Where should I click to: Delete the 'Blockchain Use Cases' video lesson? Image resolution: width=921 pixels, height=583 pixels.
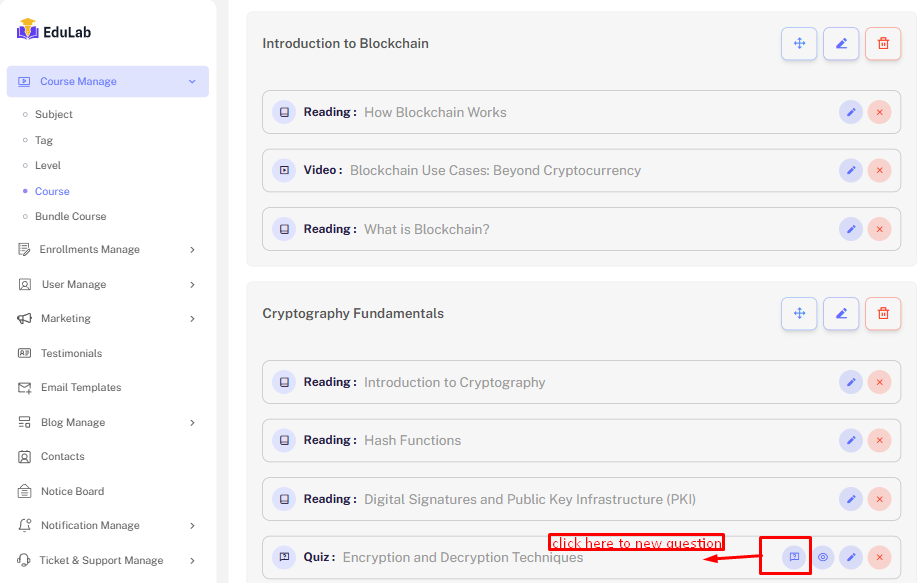click(x=879, y=170)
